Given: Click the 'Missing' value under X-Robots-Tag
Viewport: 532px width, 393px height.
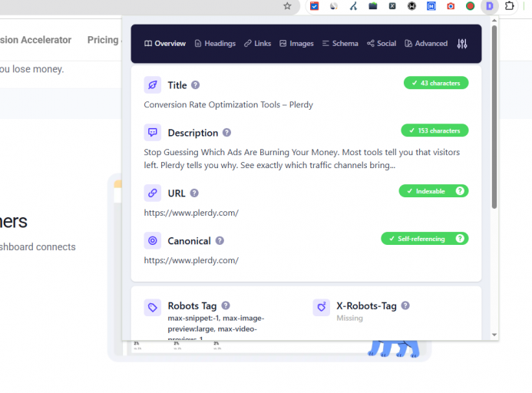Looking at the screenshot, I should [349, 318].
